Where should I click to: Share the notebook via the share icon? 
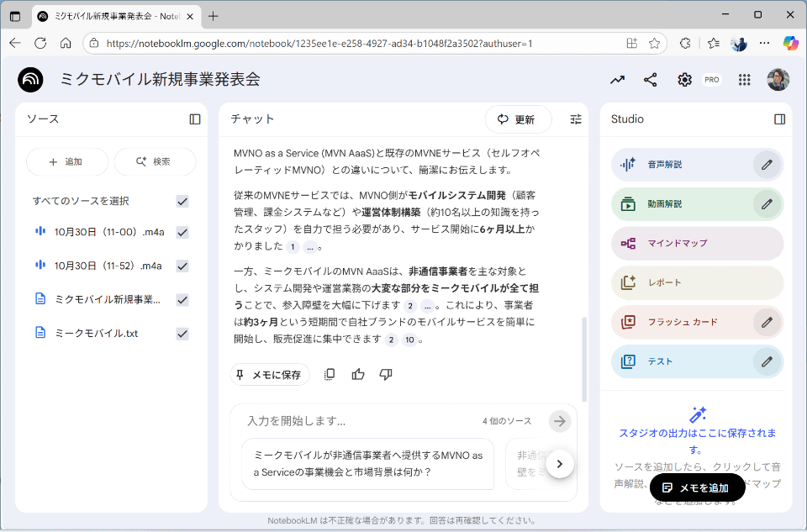click(x=651, y=80)
